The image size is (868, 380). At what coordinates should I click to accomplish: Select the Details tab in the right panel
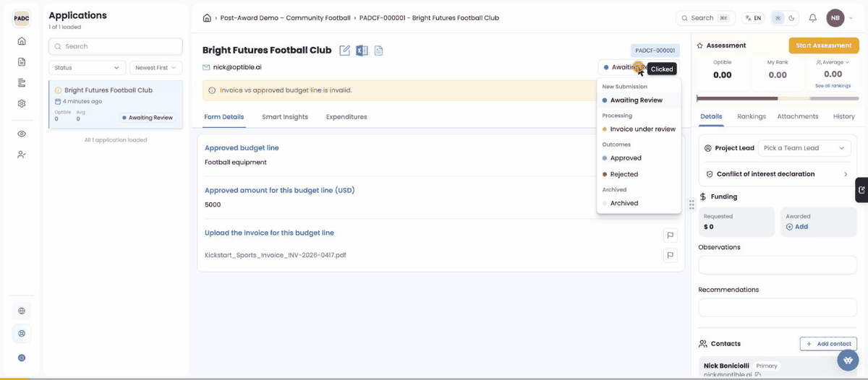(711, 116)
